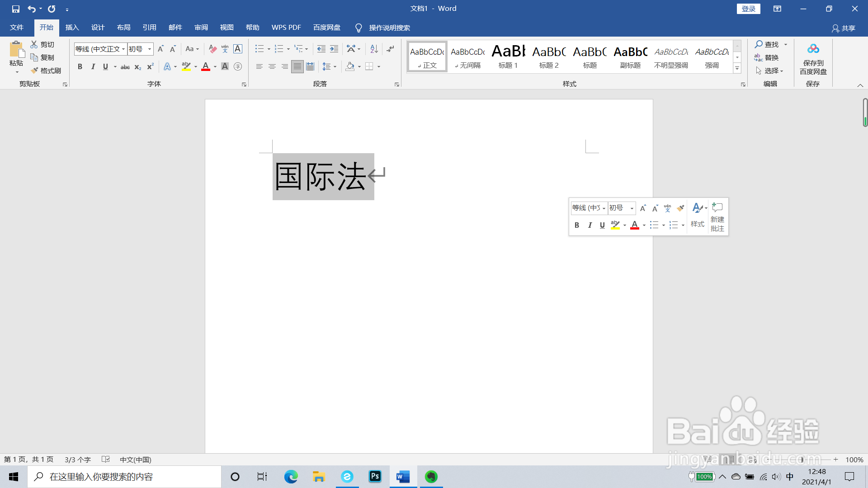This screenshot has width=868, height=488.
Task: Select the Format Painter (格式刷) tool
Action: [x=45, y=70]
